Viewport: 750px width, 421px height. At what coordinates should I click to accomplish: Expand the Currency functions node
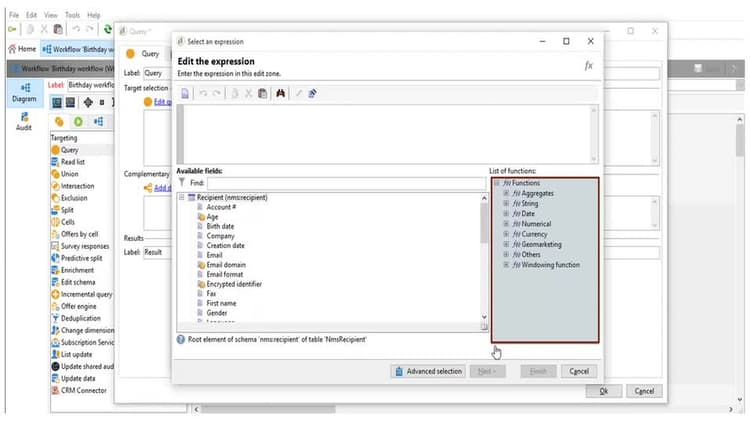[x=506, y=234]
